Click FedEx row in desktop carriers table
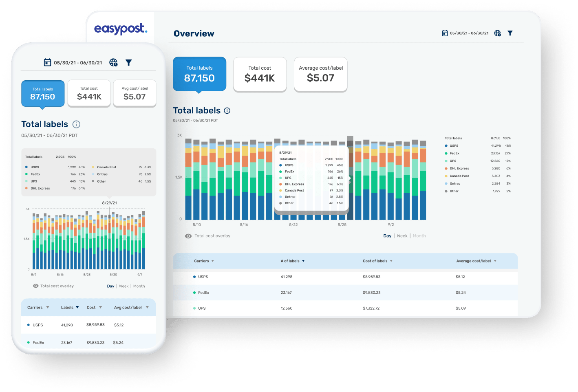 (x=345, y=293)
